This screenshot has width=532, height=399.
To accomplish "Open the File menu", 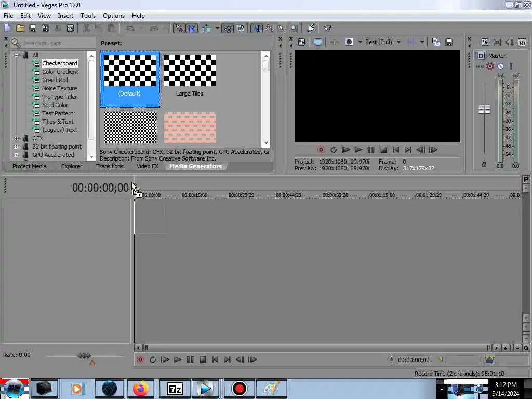I will click(x=8, y=16).
